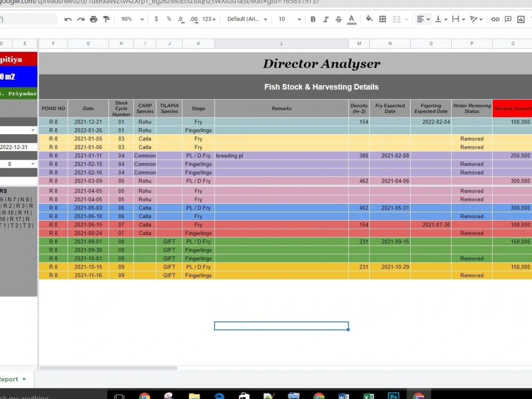The width and height of the screenshot is (532, 399).
Task: Open the text color picker
Action: (x=352, y=19)
